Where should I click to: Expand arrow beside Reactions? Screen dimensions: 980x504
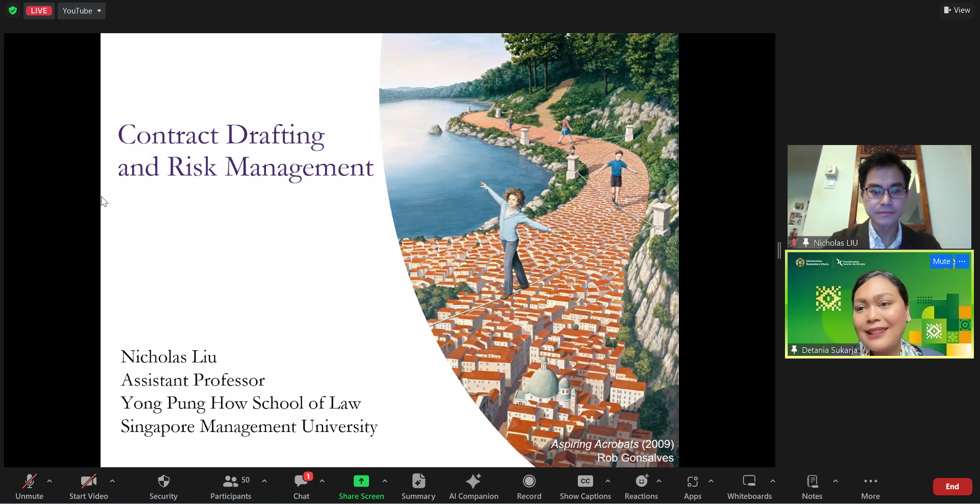(x=659, y=481)
